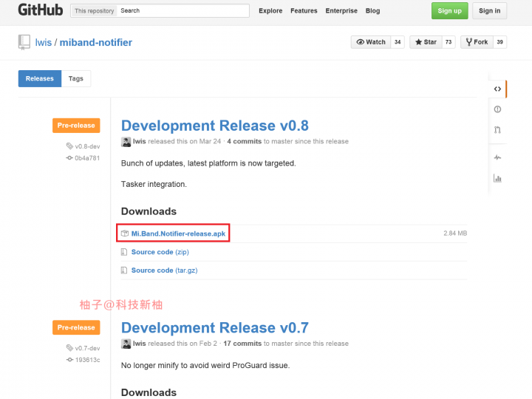Click the Pre-release label for v0.7
Image resolution: width=532 pixels, height=399 pixels.
coord(76,328)
